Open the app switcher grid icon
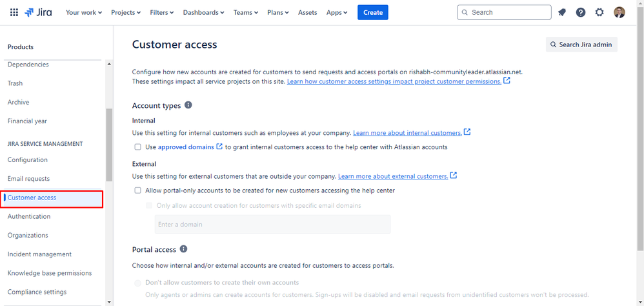644x306 pixels. point(14,12)
